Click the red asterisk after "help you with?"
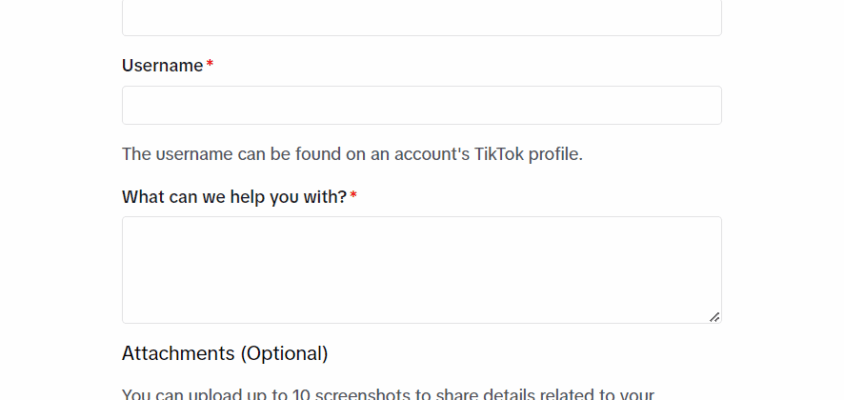 point(353,197)
